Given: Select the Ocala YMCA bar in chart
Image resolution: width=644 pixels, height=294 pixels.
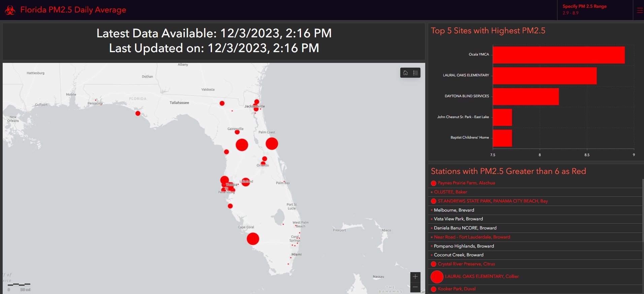Looking at the screenshot, I should 558,55.
